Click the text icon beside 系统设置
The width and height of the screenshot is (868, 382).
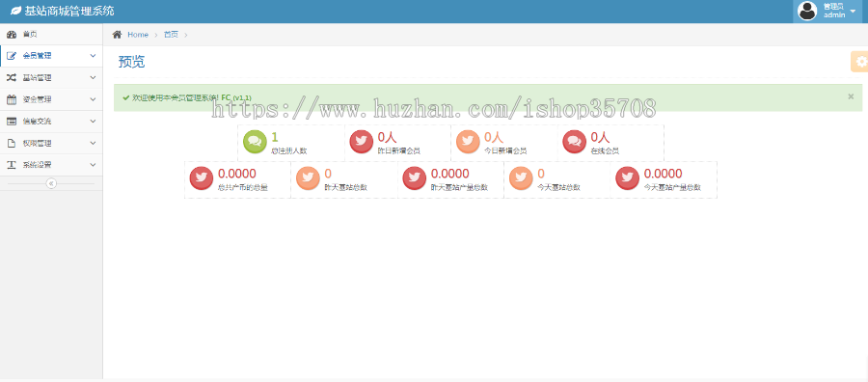tap(11, 165)
